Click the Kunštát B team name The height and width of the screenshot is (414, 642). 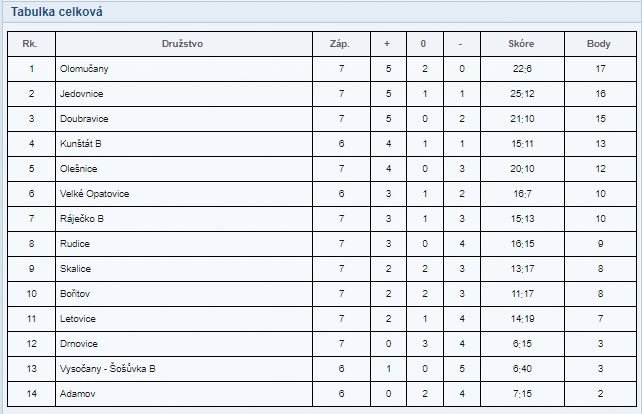(81, 144)
